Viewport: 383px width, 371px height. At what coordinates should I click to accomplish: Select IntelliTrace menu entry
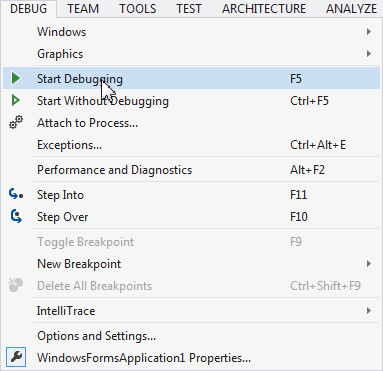pos(191,311)
